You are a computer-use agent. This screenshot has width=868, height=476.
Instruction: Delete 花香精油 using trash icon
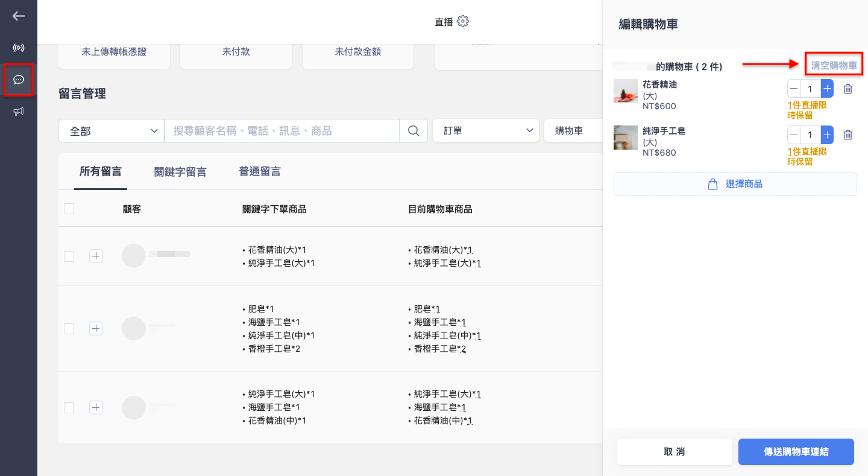[848, 89]
